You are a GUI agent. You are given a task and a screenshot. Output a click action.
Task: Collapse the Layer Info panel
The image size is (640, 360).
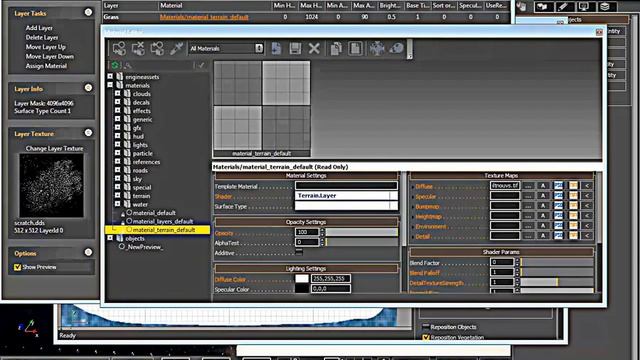(88, 88)
